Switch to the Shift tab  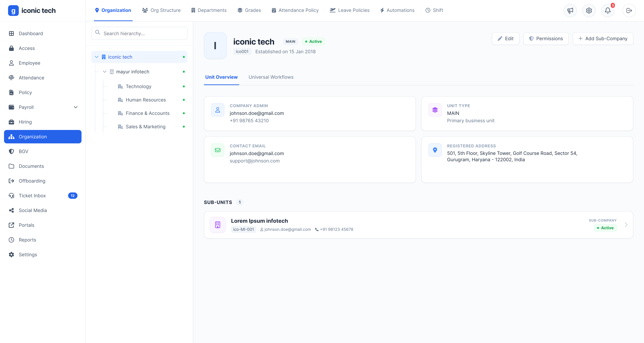(434, 10)
